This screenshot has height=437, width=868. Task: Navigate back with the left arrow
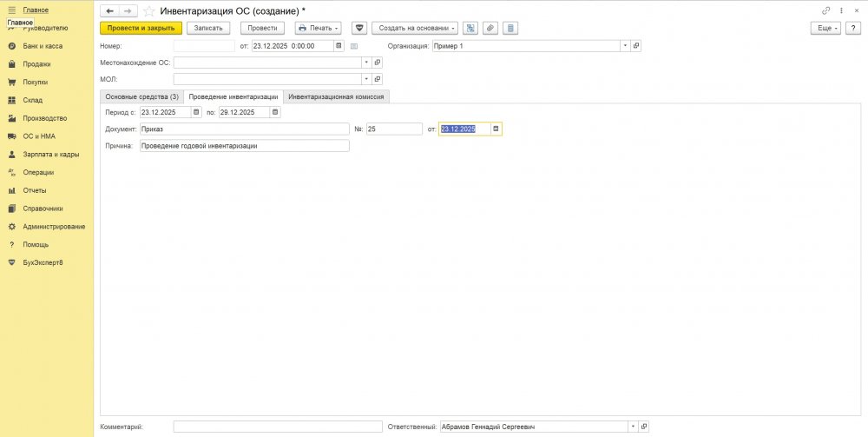point(109,10)
